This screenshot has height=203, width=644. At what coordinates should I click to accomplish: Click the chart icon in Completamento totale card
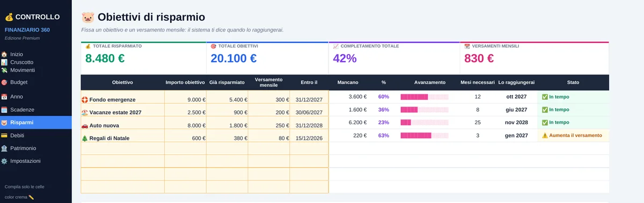[336, 47]
